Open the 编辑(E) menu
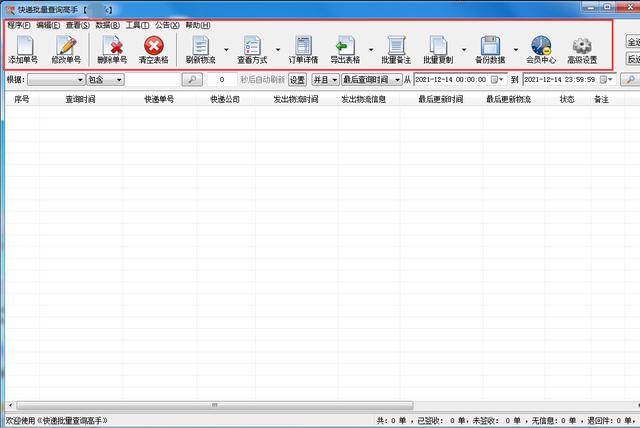This screenshot has width=640, height=428. click(x=48, y=25)
